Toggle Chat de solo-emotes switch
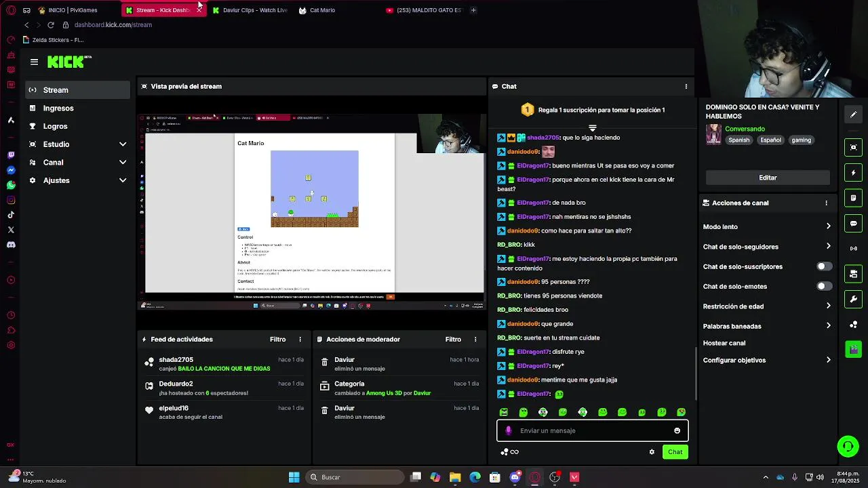 coord(823,286)
